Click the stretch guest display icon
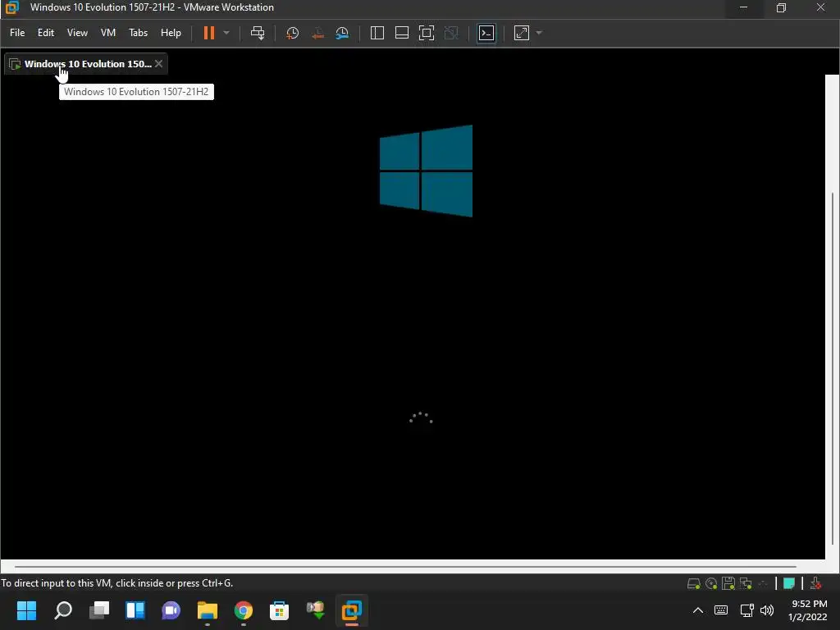 pos(522,33)
